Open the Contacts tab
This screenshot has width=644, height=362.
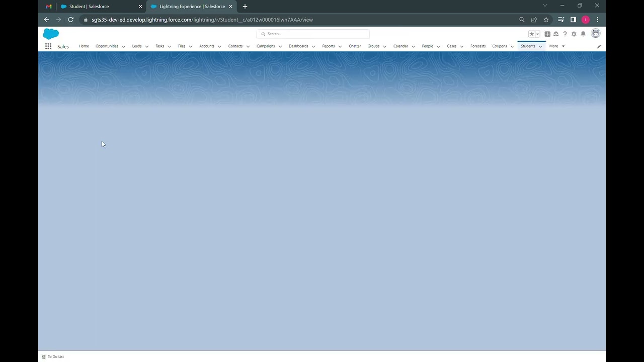point(235,46)
